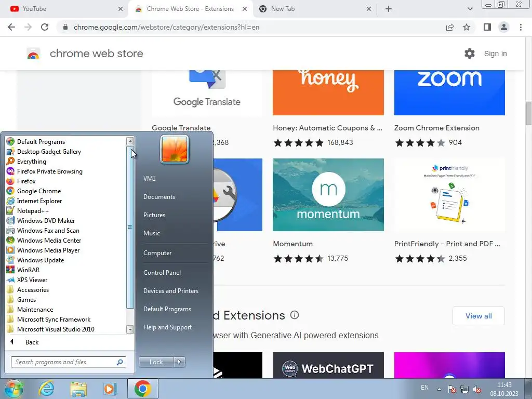This screenshot has width=532, height=399.
Task: Open Media Player from taskbar
Action: coord(110,389)
